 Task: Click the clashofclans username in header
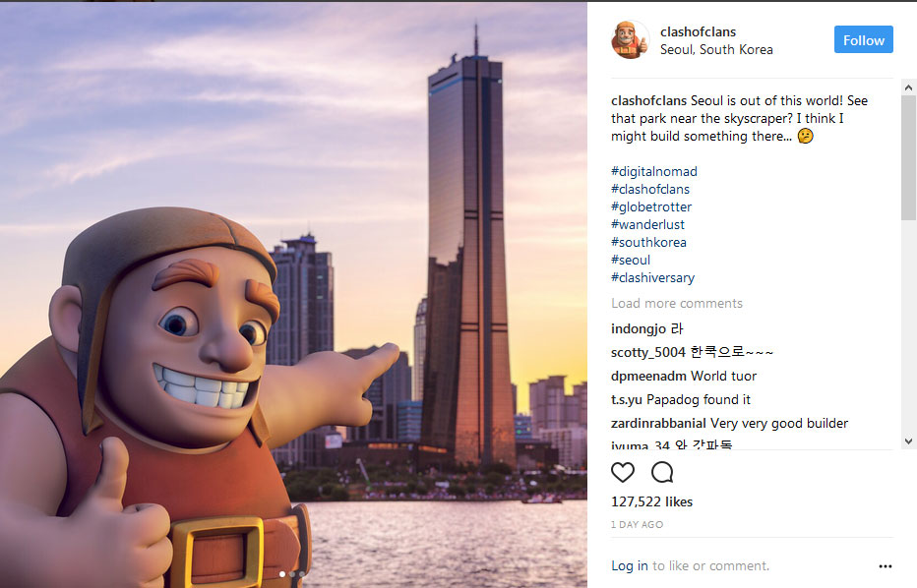[x=698, y=32]
